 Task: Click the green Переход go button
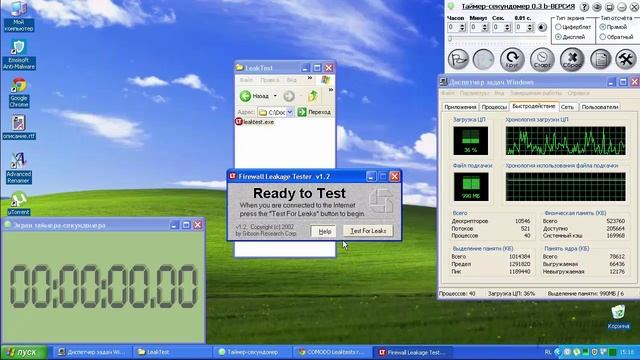pyautogui.click(x=314, y=112)
